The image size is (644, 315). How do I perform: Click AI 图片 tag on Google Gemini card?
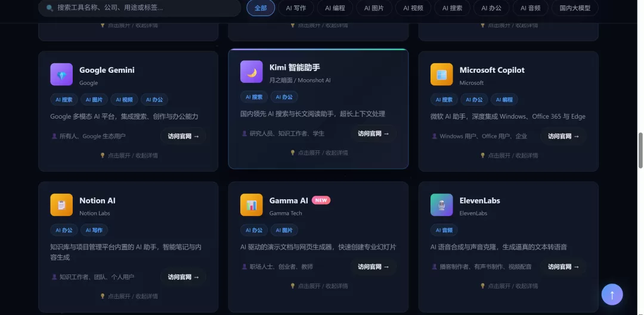(x=94, y=100)
